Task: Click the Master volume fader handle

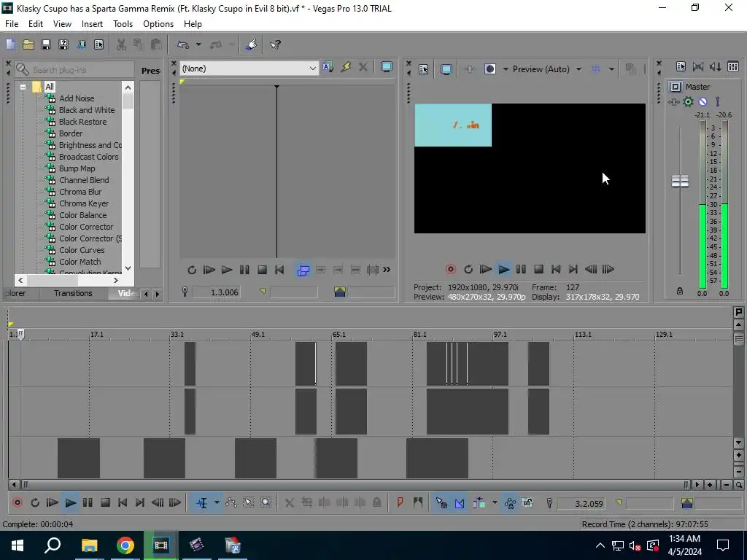Action: coord(680,181)
